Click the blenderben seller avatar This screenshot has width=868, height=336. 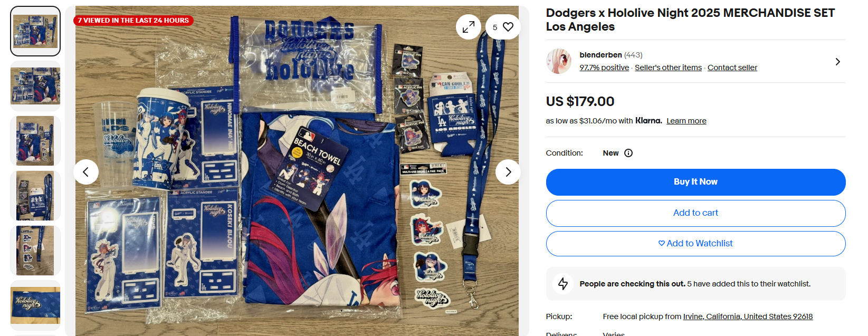coord(559,61)
